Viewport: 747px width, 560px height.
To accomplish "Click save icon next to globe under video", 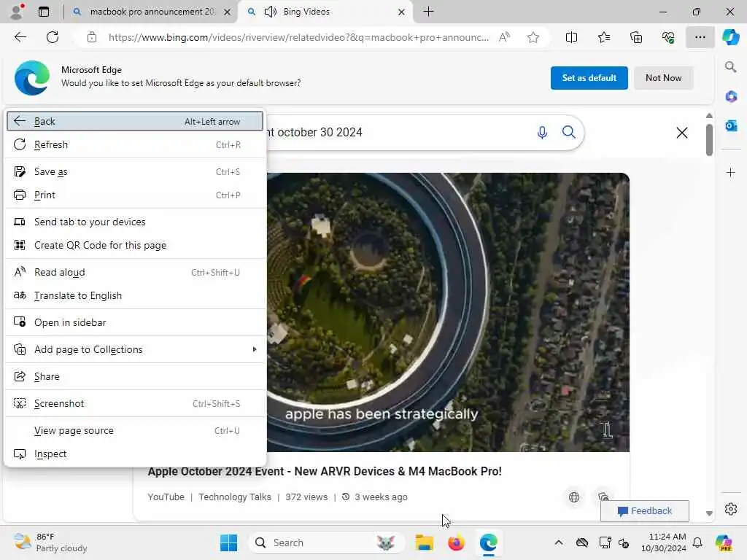I will [x=603, y=497].
